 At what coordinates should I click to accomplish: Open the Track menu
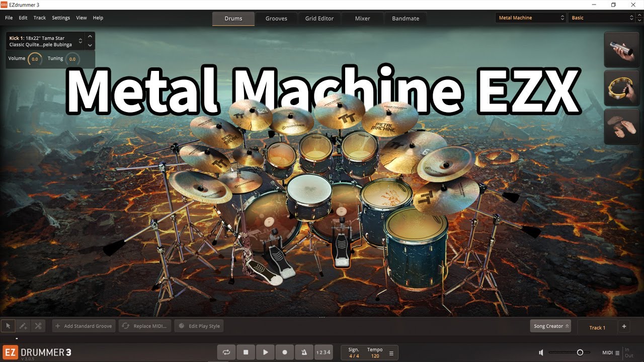(40, 18)
